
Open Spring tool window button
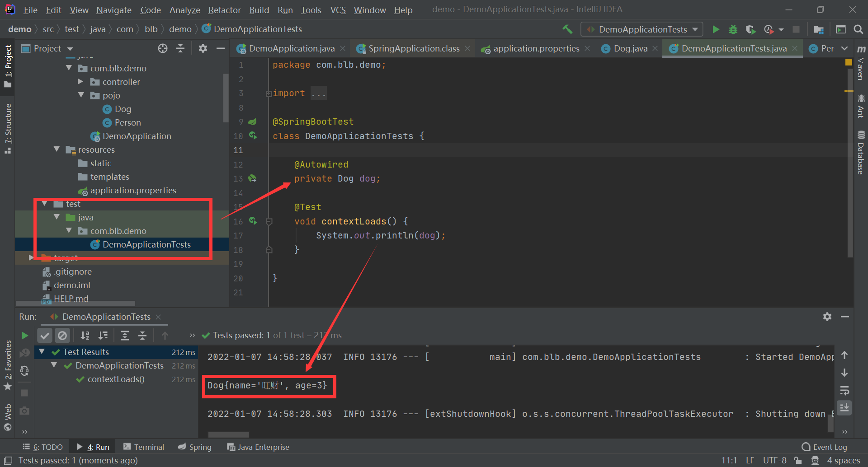tap(195, 447)
